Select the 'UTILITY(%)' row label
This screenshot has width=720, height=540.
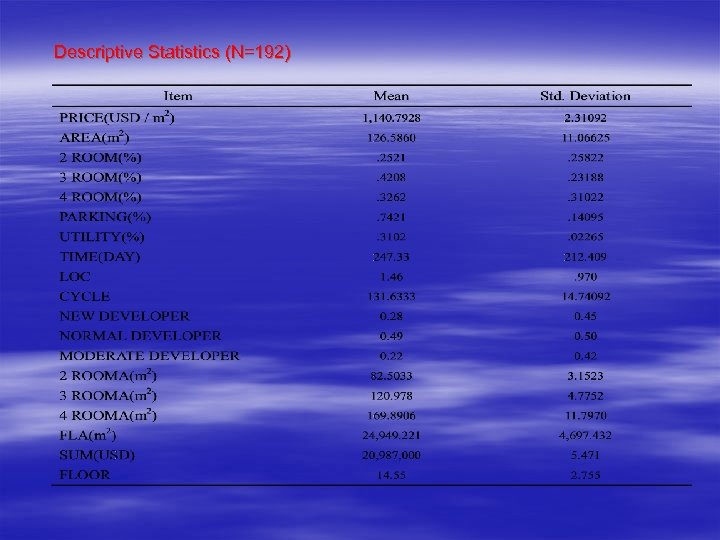pyautogui.click(x=102, y=237)
